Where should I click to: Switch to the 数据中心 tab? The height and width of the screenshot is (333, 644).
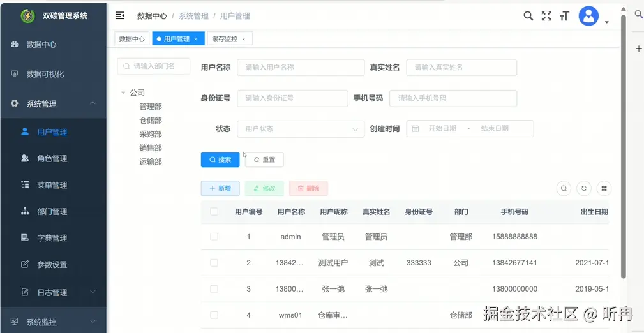tap(132, 39)
